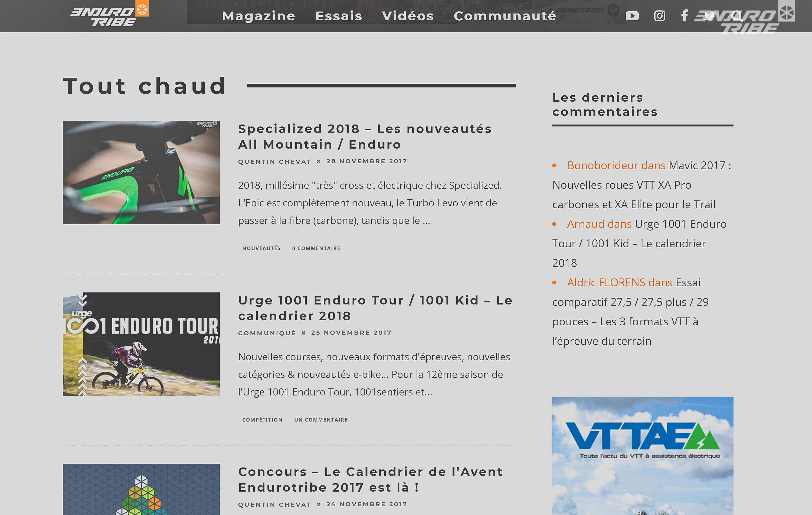Open the Specialized 2018 article title

[x=365, y=136]
